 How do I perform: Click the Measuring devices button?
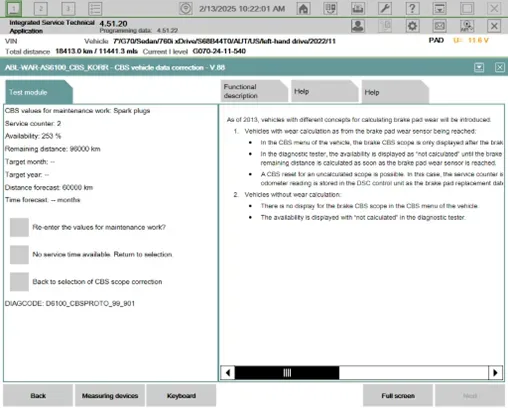110,396
